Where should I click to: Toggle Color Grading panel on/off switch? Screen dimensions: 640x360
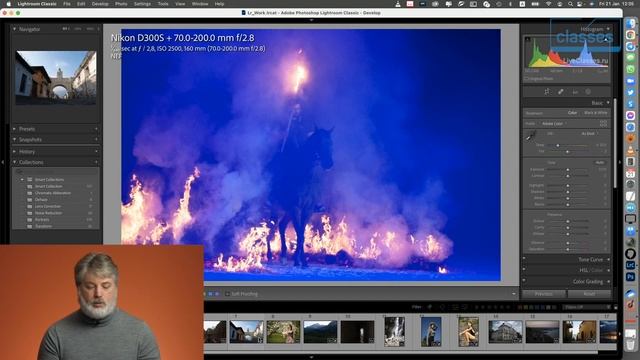[524, 280]
